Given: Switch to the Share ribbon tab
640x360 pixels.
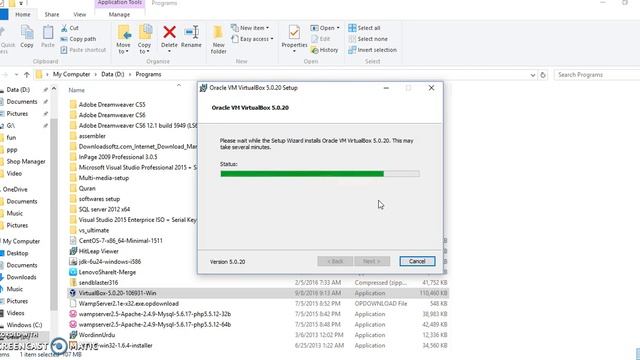Looking at the screenshot, I should click(52, 15).
